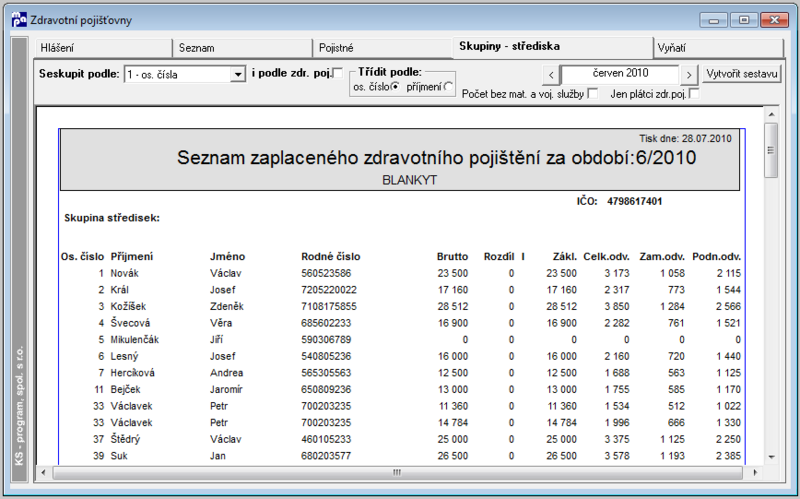Click the application icon in title bar
The height and width of the screenshot is (499, 800).
click(19, 20)
